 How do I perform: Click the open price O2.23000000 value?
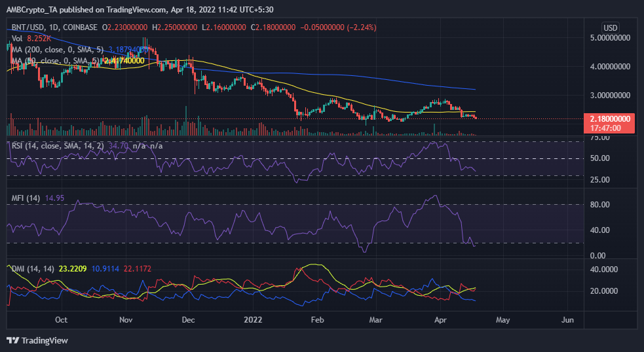125,27
